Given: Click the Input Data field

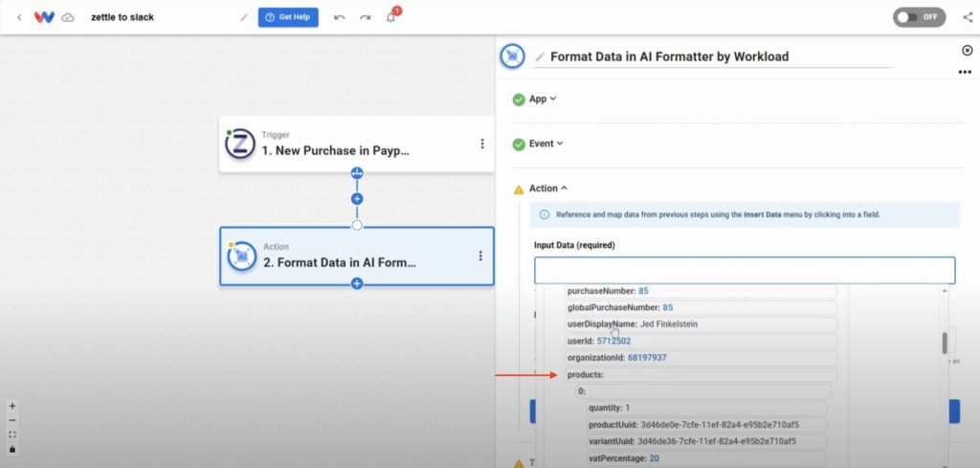Looking at the screenshot, I should pyautogui.click(x=745, y=271).
